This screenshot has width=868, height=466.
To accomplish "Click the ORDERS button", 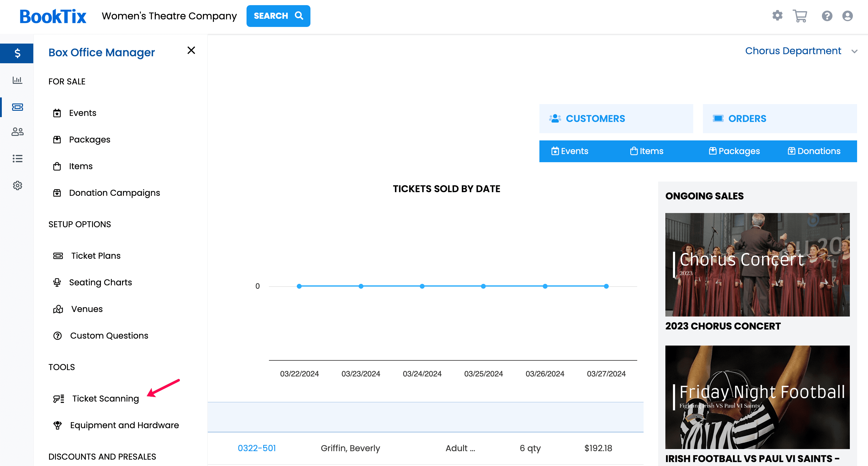I will [x=780, y=119].
